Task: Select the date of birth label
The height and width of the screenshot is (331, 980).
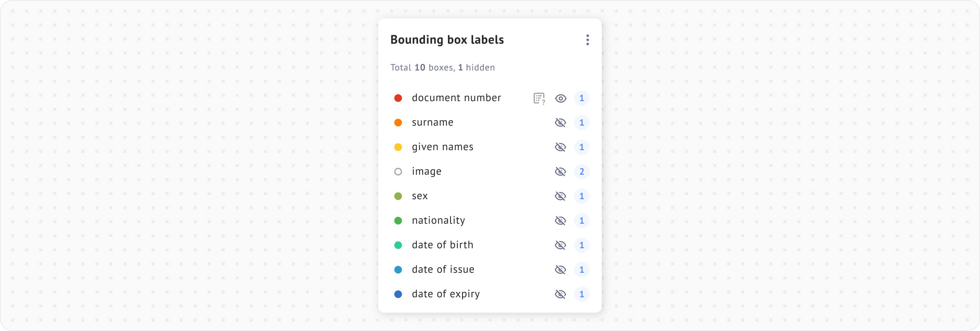Action: (443, 245)
